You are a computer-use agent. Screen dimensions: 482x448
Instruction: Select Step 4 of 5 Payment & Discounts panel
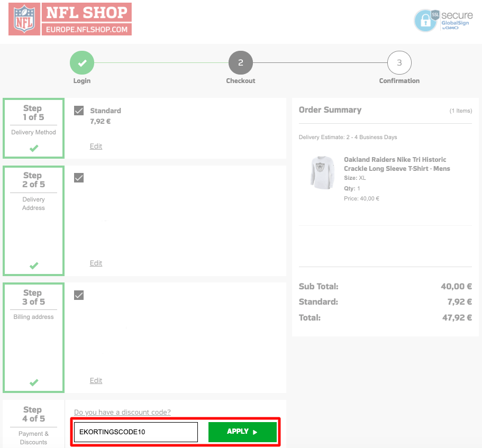point(33,424)
